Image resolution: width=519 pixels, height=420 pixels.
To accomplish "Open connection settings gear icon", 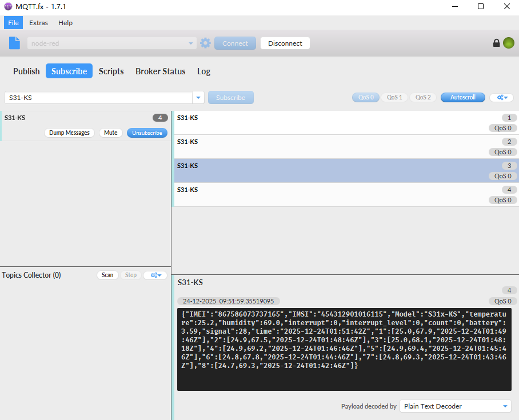I will 205,43.
